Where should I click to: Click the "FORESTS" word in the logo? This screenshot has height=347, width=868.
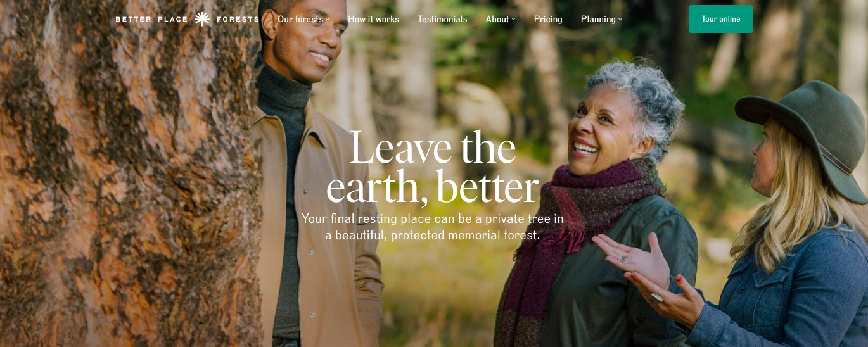[238, 20]
